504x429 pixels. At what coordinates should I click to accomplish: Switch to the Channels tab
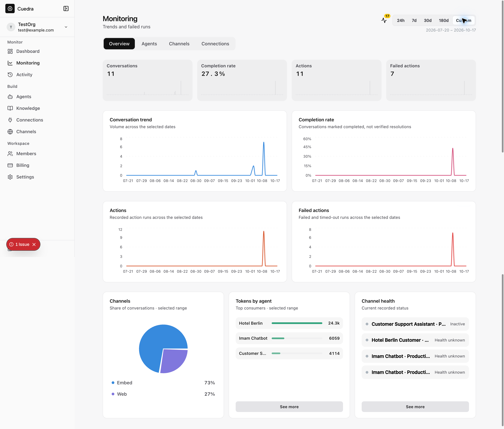coord(179,44)
